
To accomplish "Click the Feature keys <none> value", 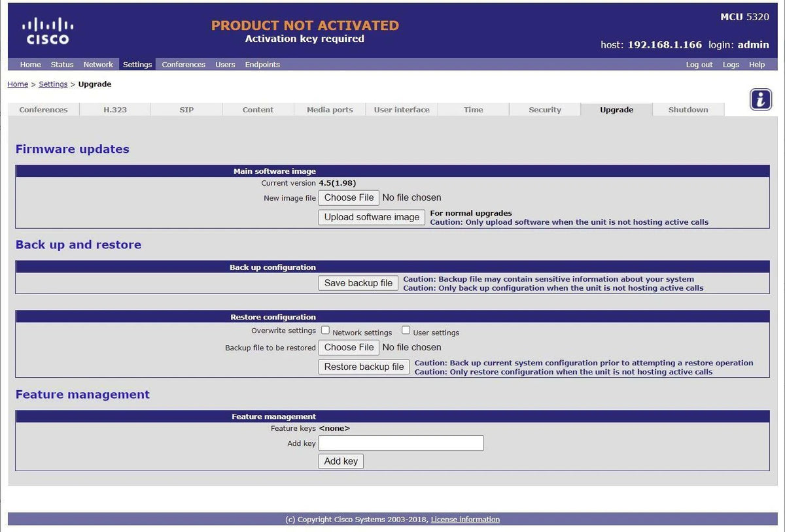I will [334, 429].
